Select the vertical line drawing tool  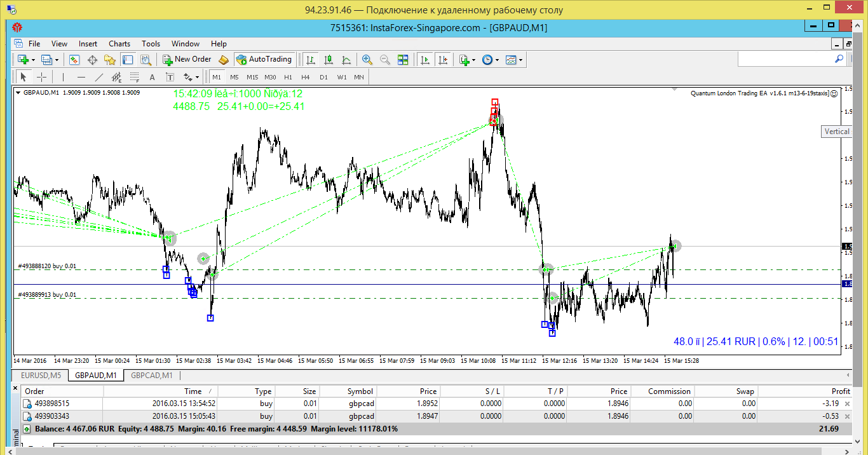pyautogui.click(x=63, y=77)
